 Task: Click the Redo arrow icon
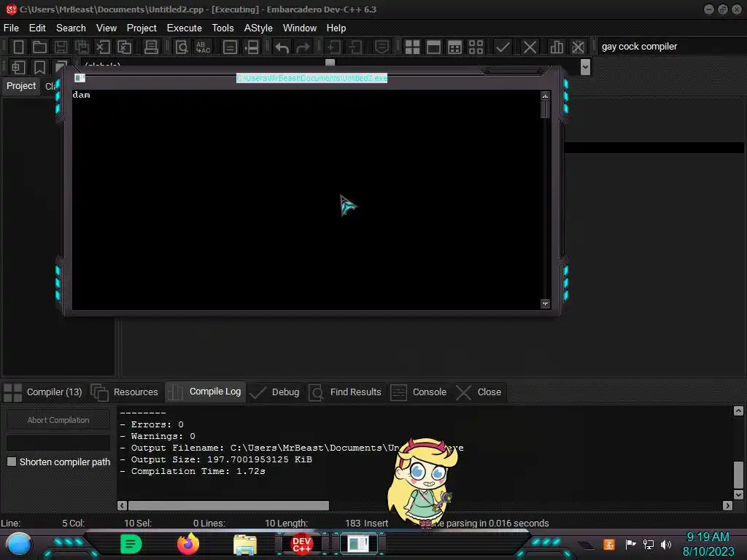tap(303, 47)
